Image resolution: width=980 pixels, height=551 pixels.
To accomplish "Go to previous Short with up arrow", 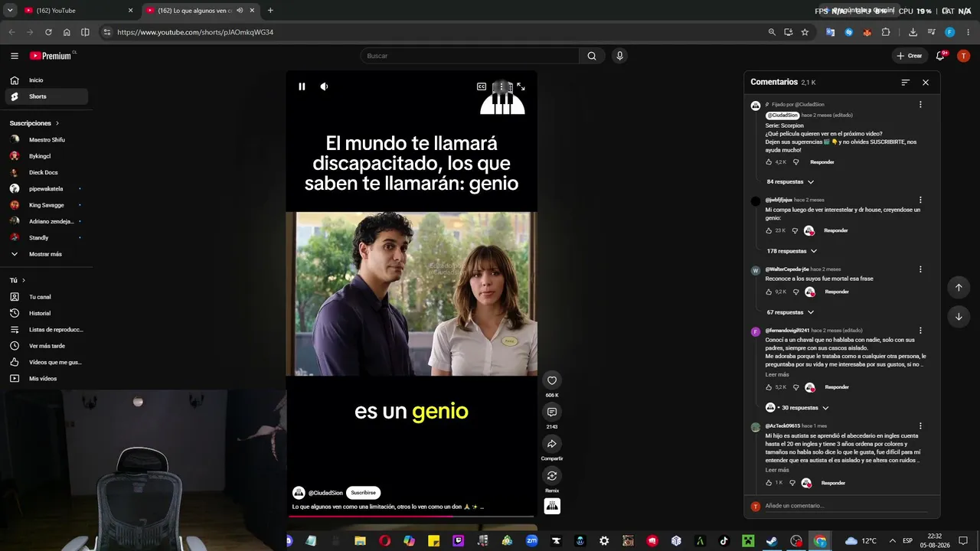I will coord(959,287).
